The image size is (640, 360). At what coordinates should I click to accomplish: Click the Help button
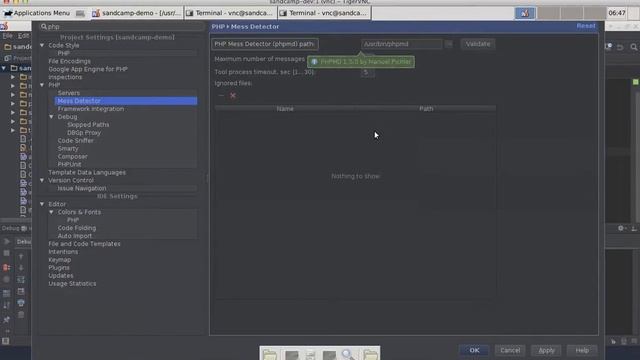(582, 350)
